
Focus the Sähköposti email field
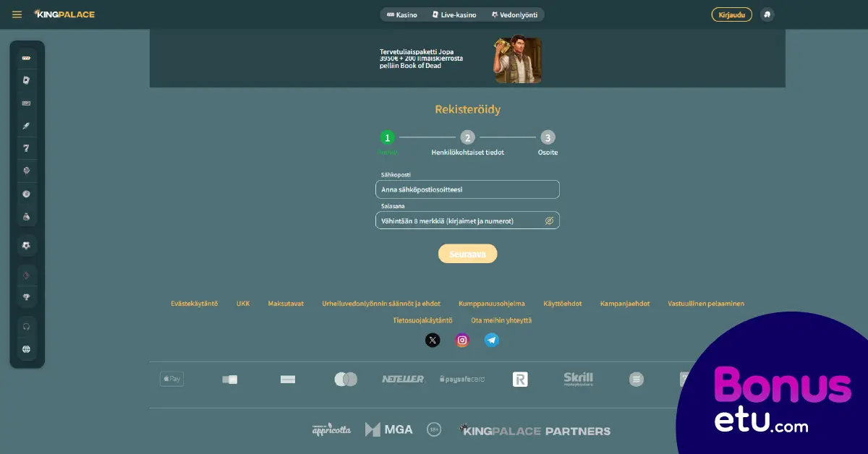467,189
